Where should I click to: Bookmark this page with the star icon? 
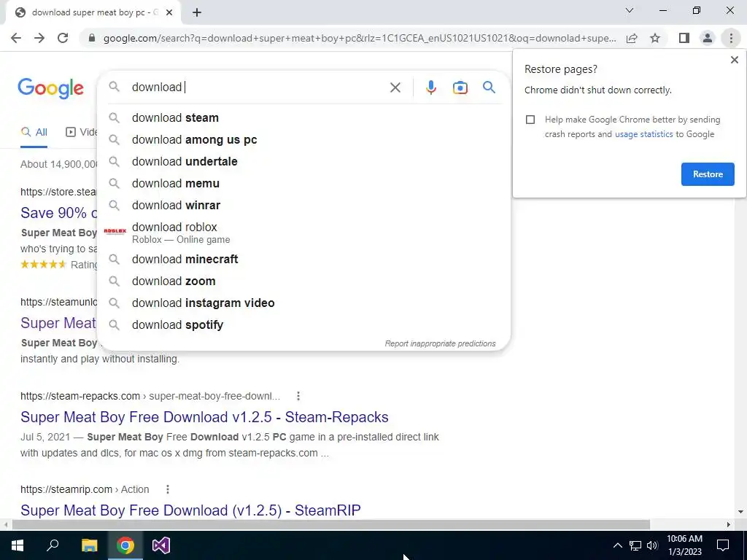tap(655, 38)
